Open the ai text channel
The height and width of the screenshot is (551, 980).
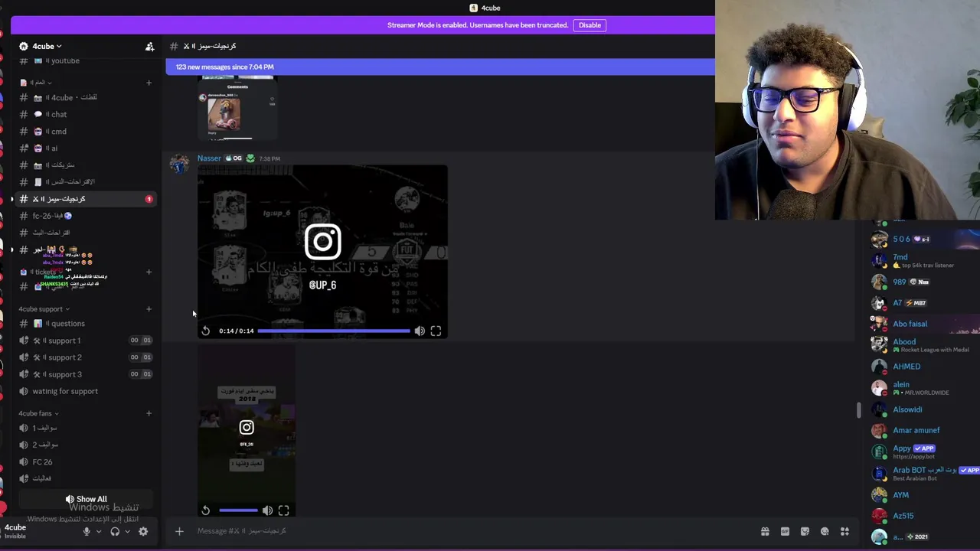[55, 148]
